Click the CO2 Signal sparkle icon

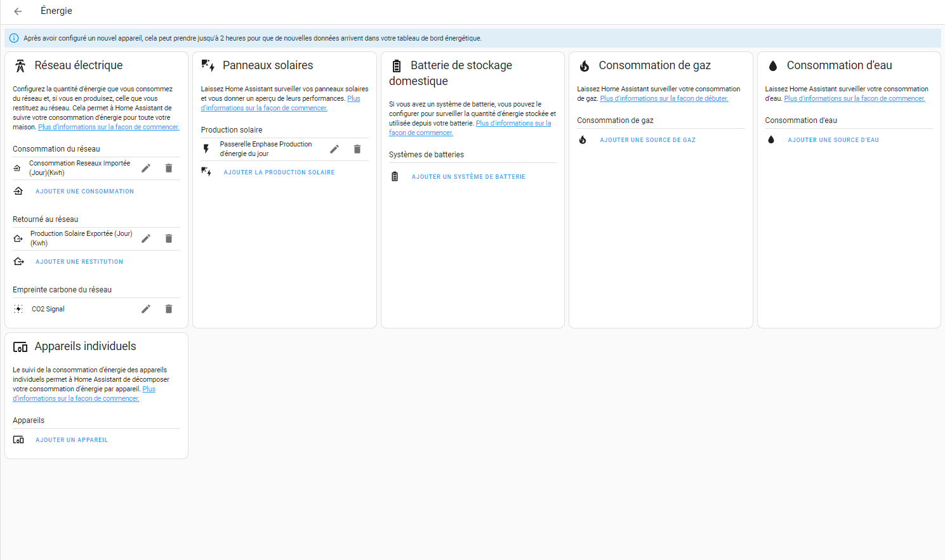point(18,309)
